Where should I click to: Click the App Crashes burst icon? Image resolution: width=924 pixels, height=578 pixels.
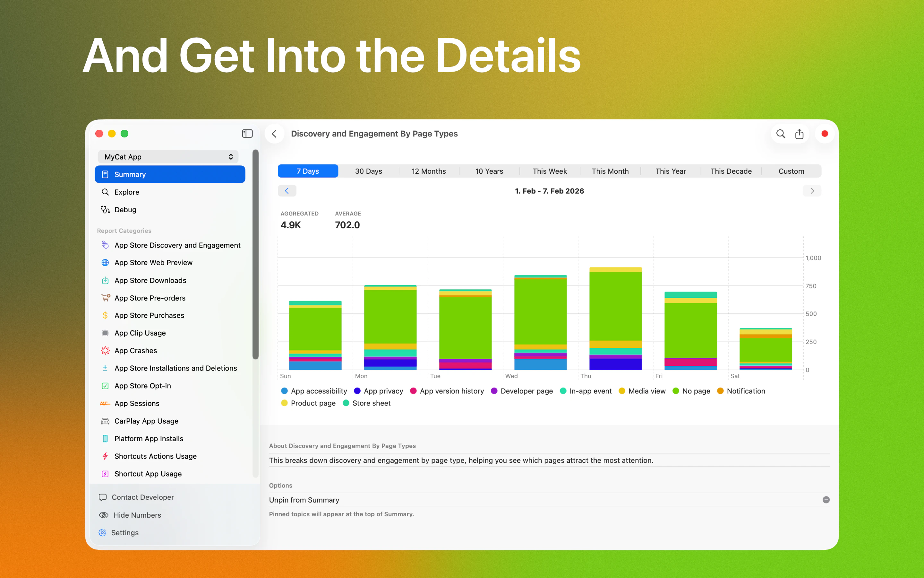105,351
